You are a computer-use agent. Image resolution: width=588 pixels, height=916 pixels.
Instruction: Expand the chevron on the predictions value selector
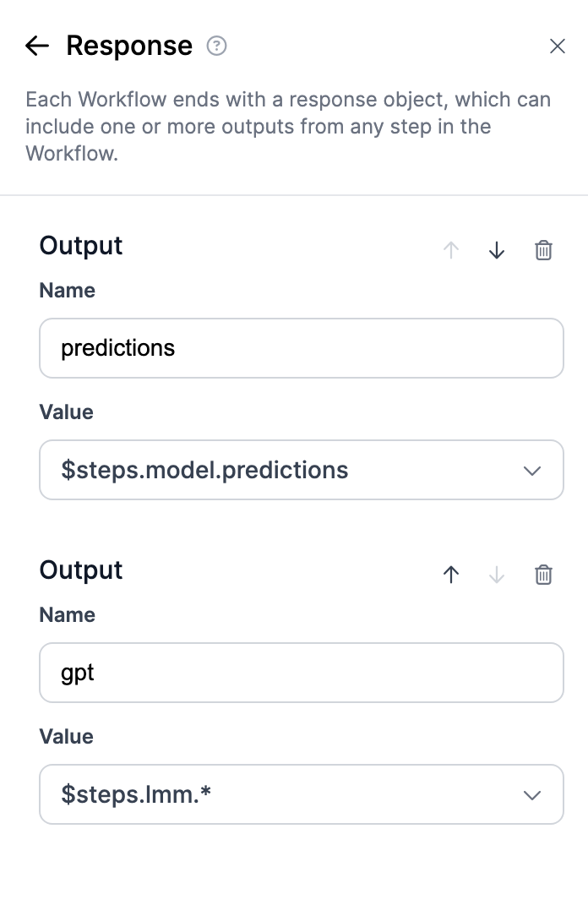click(532, 471)
